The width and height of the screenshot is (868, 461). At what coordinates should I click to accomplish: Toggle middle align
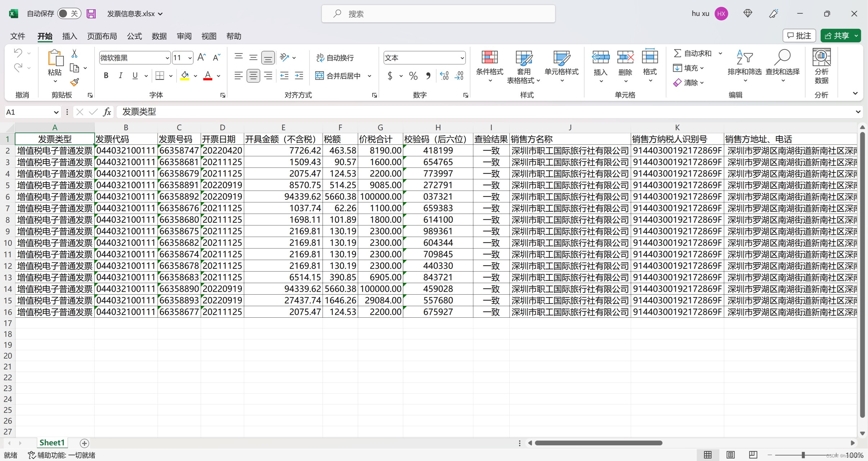253,57
